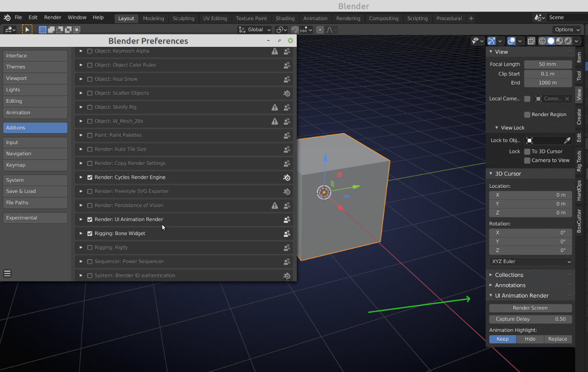The image size is (588, 372).
Task: Open the Themes preferences section
Action: 35,67
